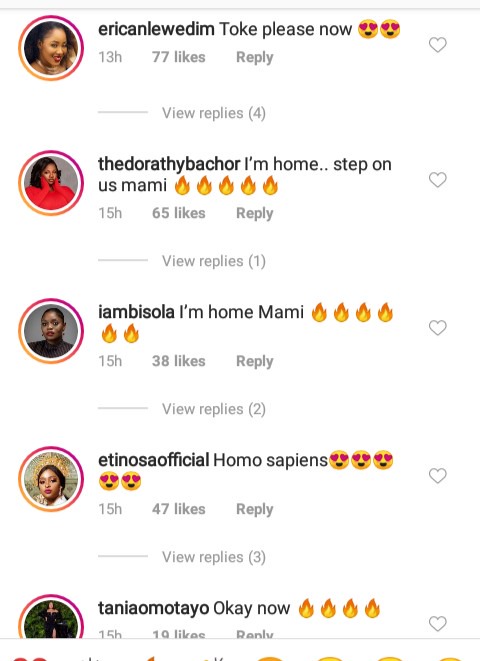Open the taniaomotayo username link
This screenshot has width=480, height=661.
point(154,608)
